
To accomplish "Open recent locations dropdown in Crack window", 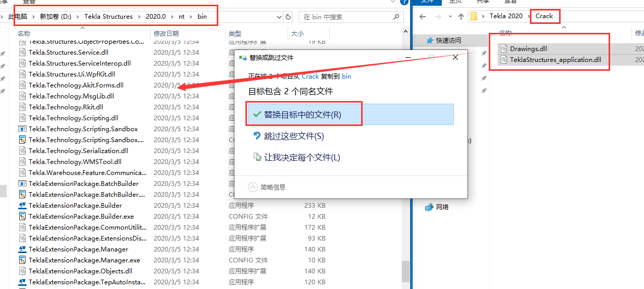I will pos(449,17).
